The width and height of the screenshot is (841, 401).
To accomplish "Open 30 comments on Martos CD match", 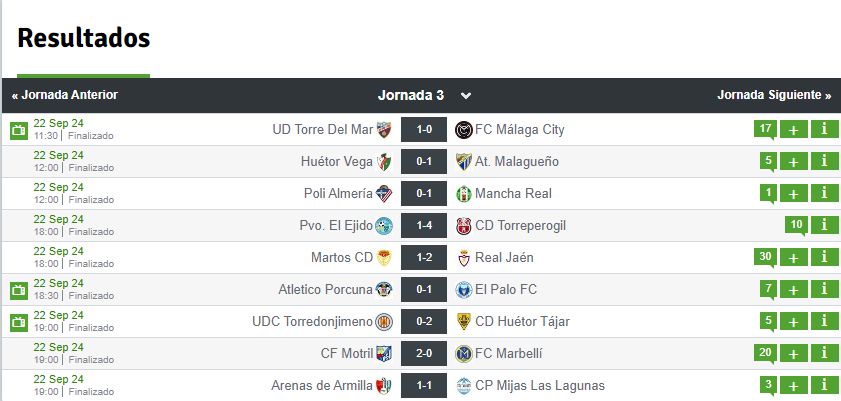I will (x=766, y=257).
